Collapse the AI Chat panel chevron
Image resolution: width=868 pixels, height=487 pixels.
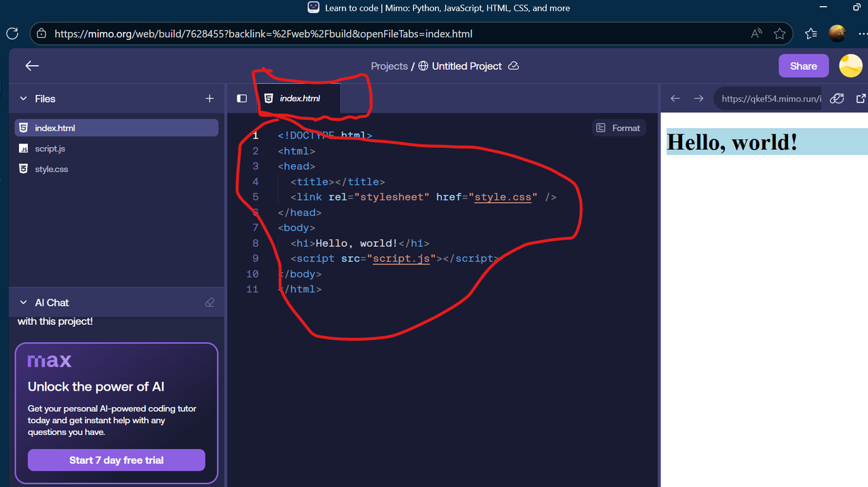pyautogui.click(x=23, y=303)
